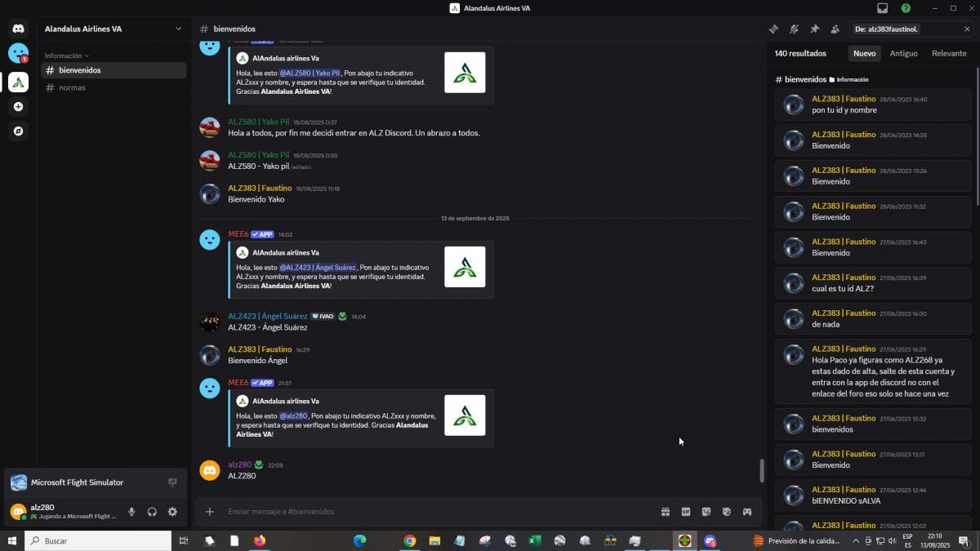Click the message input for #bienvenidos

pyautogui.click(x=441, y=512)
